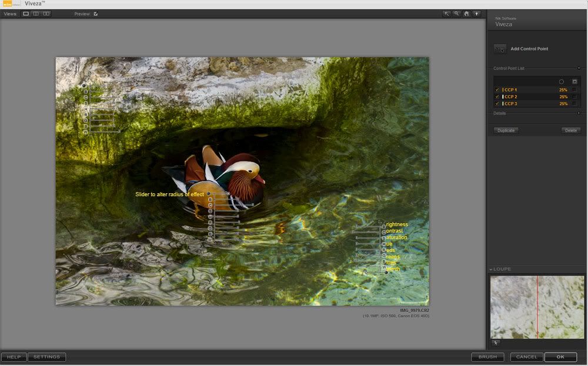Activate the zoom magnifier tool
Image resolution: width=588 pixels, height=366 pixels.
point(457,14)
